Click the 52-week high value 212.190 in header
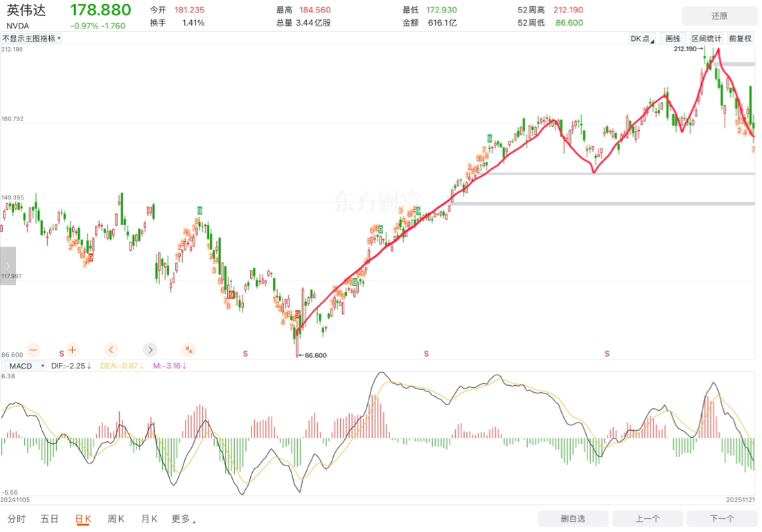Image resolution: width=762 pixels, height=532 pixels. tap(568, 10)
